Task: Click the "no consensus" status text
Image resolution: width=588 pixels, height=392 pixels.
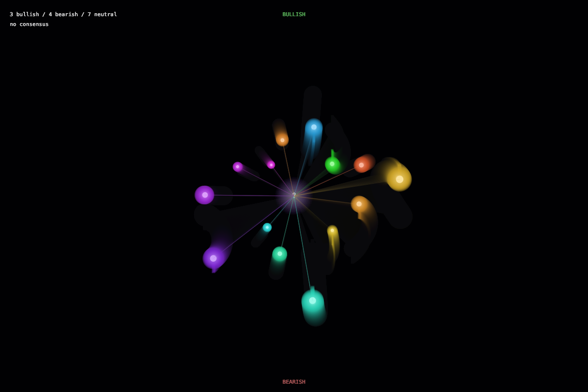Action: (29, 24)
